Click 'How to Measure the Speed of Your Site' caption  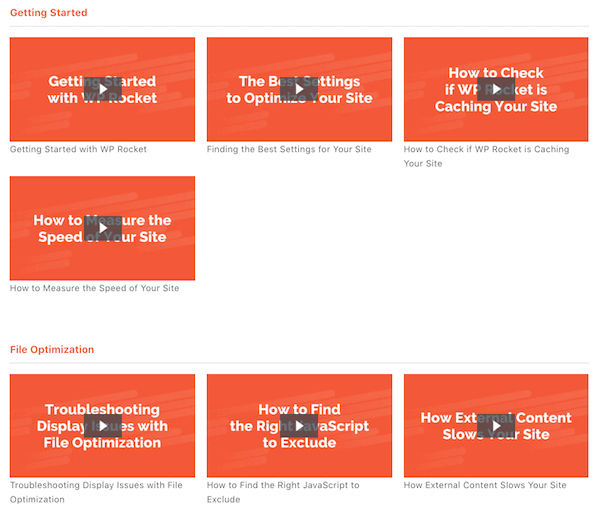point(95,288)
